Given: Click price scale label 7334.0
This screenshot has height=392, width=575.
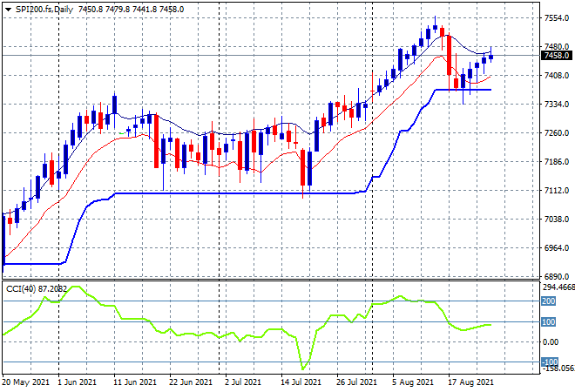Looking at the screenshot, I should point(557,105).
